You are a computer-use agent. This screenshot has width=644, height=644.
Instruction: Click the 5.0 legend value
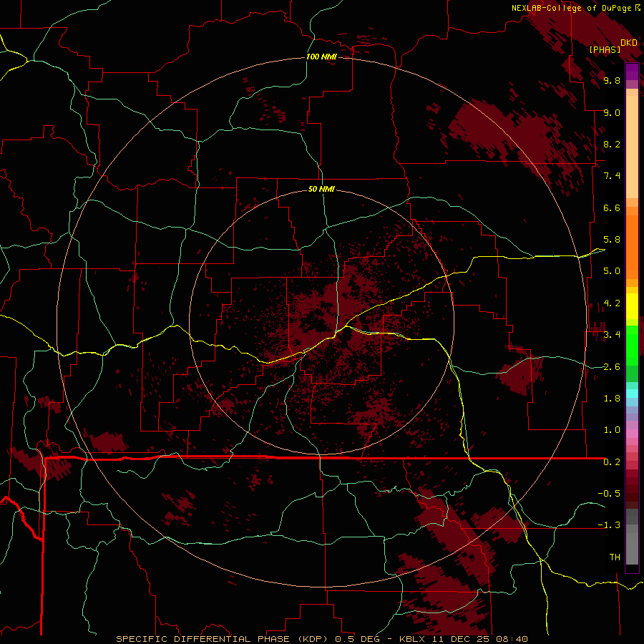pyautogui.click(x=612, y=271)
